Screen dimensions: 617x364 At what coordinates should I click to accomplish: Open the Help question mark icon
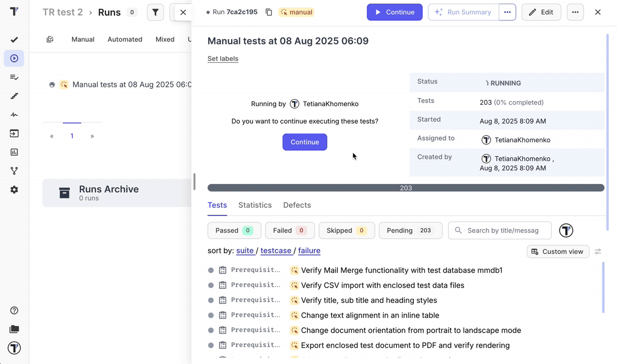pos(14,310)
